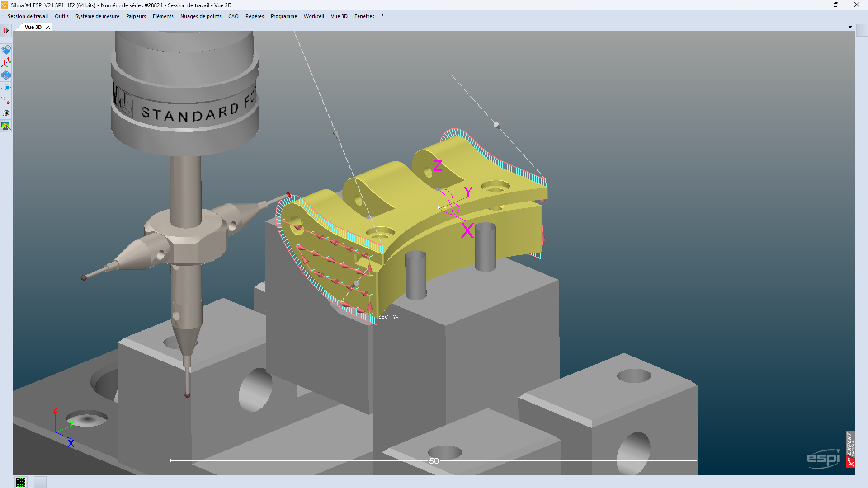
Task: Close the Vue 3D tab
Action: click(x=48, y=27)
